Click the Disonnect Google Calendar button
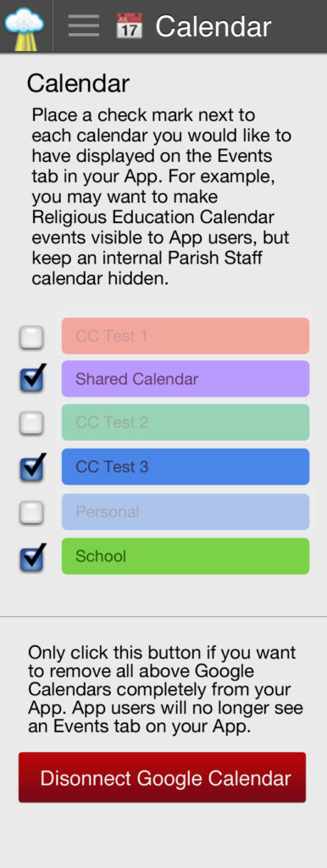 coord(162,777)
